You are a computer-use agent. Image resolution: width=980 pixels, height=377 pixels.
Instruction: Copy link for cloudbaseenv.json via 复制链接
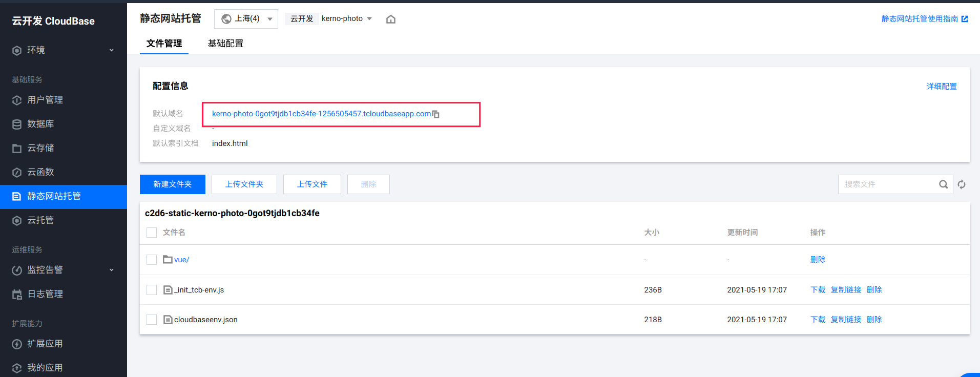tap(846, 320)
